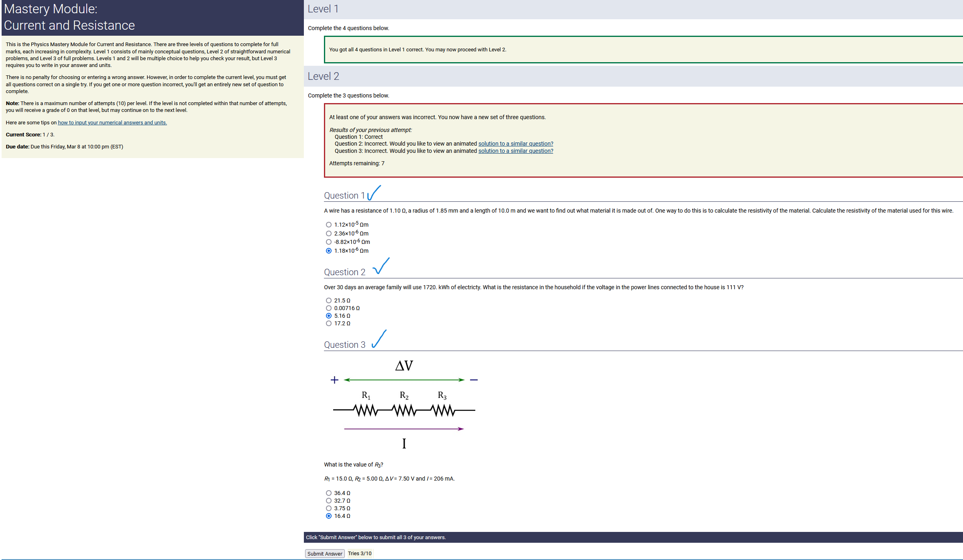Viewport: 963px width, 560px height.
Task: Click the Question 3 heading
Action: coord(344,345)
